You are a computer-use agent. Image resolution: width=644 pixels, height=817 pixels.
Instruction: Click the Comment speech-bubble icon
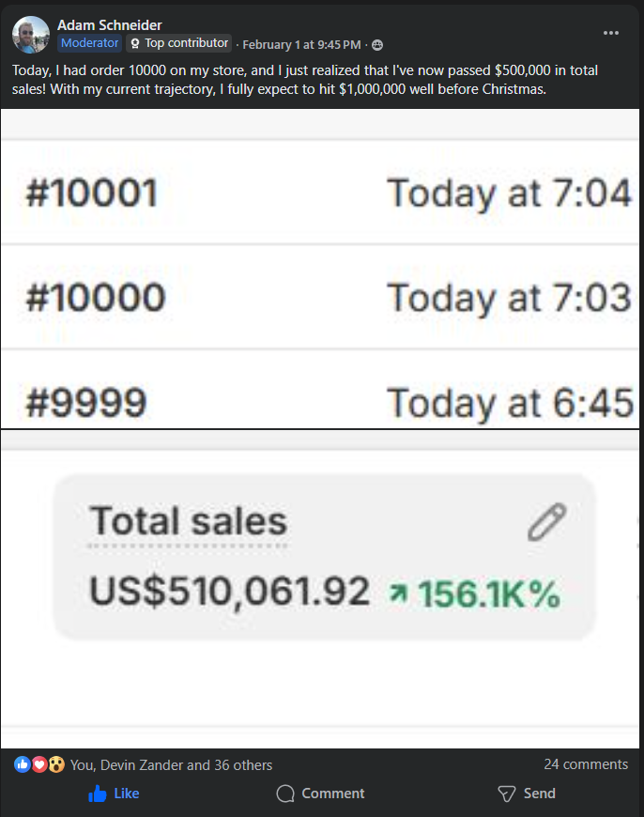[284, 794]
